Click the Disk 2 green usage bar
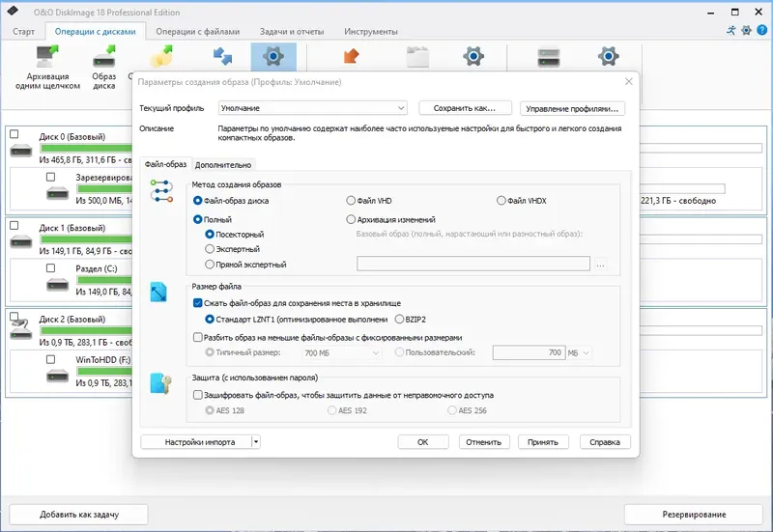This screenshot has width=773, height=532. click(x=86, y=330)
